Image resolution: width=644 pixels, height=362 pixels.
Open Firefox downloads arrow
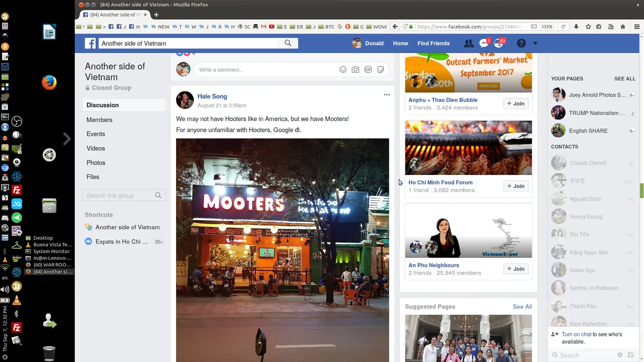(x=576, y=27)
